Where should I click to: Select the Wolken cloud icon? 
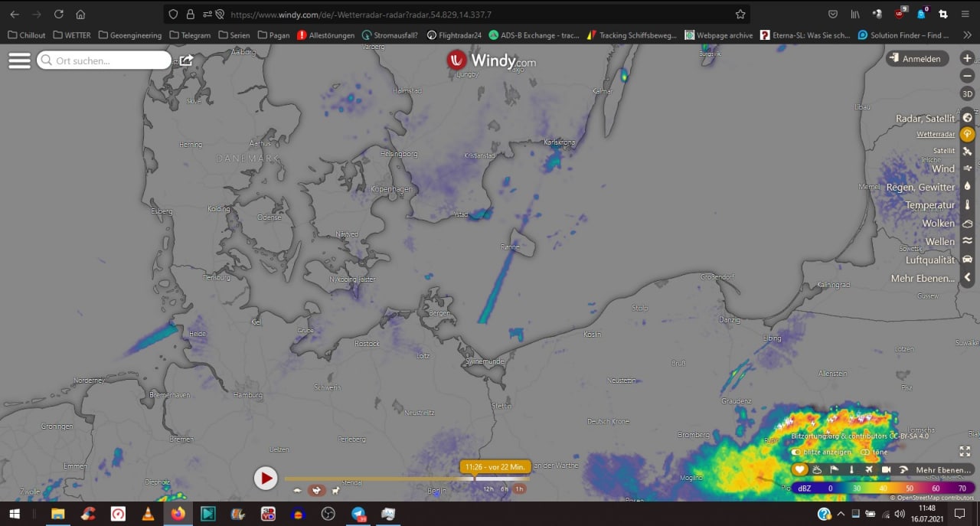[x=968, y=223]
